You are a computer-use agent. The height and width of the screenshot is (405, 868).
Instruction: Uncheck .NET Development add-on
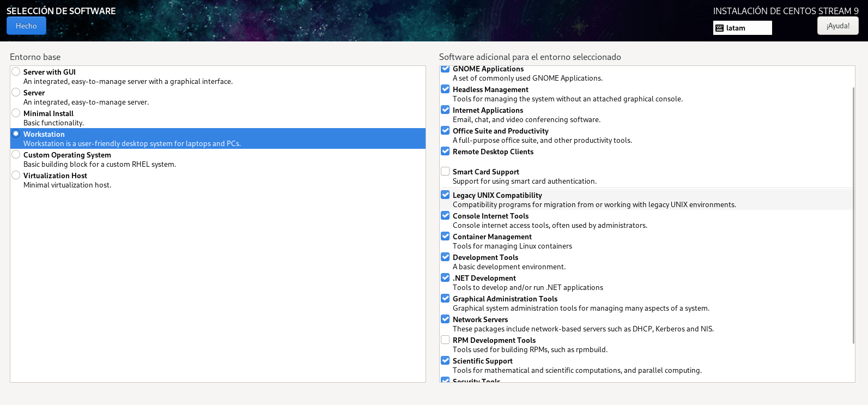[x=445, y=278]
